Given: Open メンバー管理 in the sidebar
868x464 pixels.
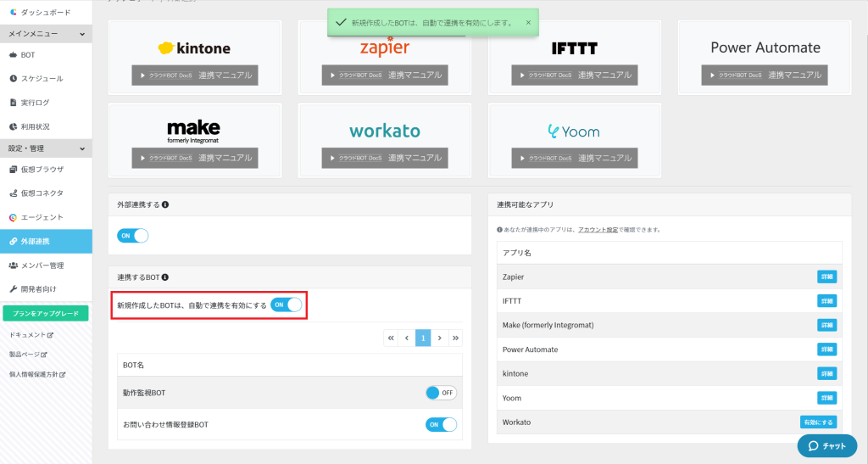Looking at the screenshot, I should click(46, 266).
